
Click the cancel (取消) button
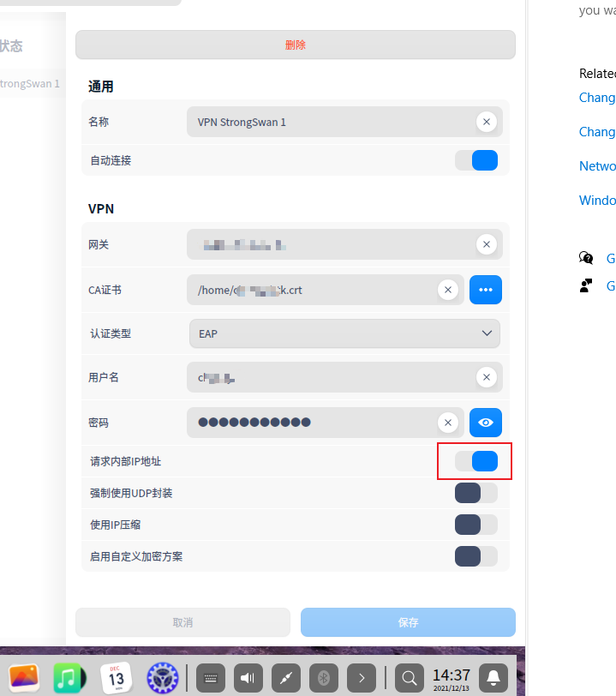tap(182, 622)
